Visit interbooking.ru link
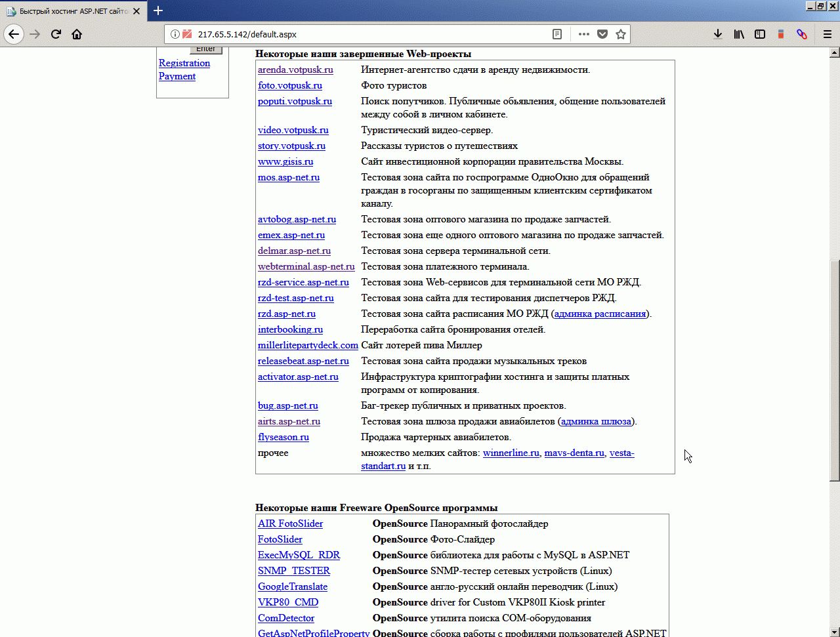Screen dimensions: 840x637 (x=290, y=329)
